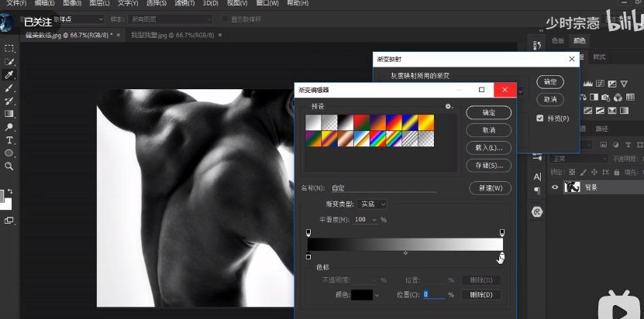Add a Levels adjustment histogram icon

(x=587, y=84)
